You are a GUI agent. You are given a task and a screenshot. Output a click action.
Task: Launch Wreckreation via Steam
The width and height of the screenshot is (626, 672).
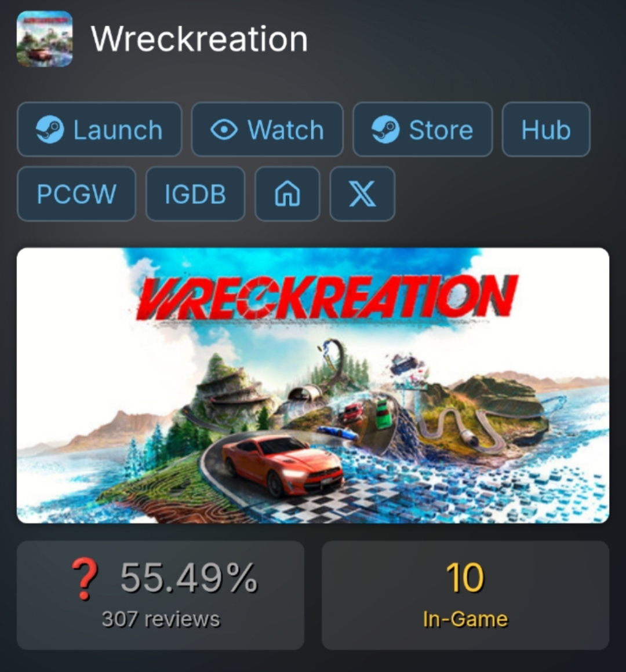[x=100, y=129]
